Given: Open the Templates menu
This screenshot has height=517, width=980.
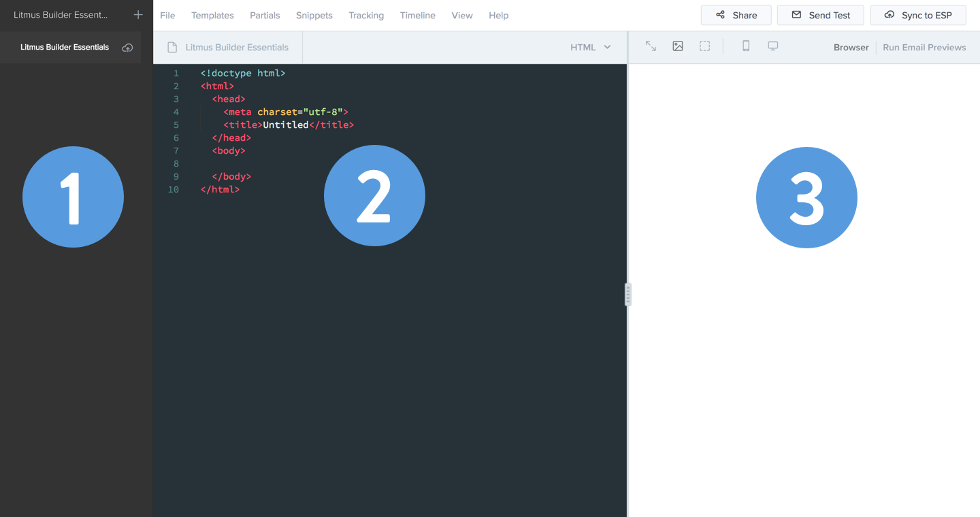Looking at the screenshot, I should click(212, 15).
